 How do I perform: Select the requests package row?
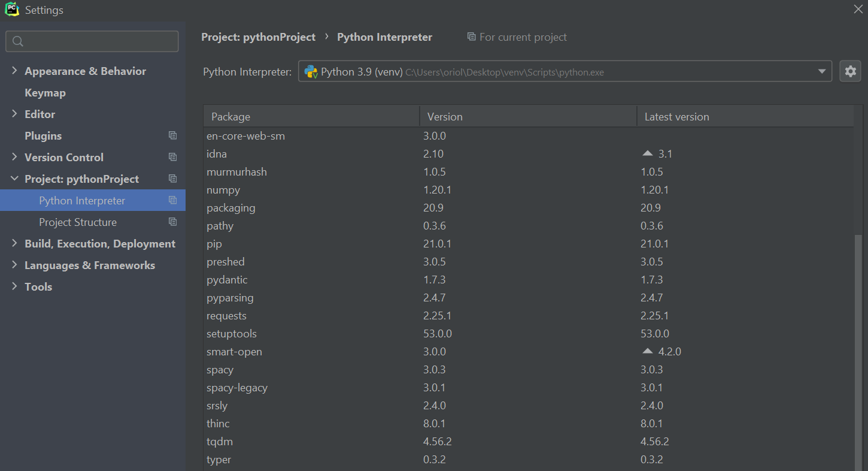(x=529, y=316)
